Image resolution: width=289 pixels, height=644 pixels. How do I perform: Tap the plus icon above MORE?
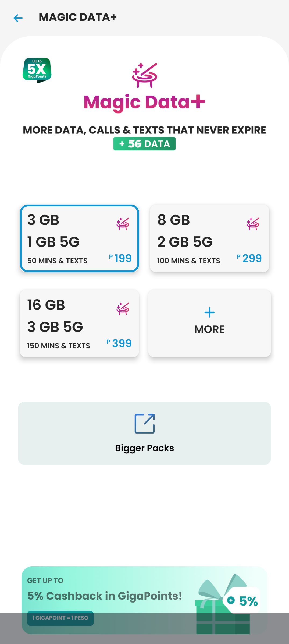point(209,312)
